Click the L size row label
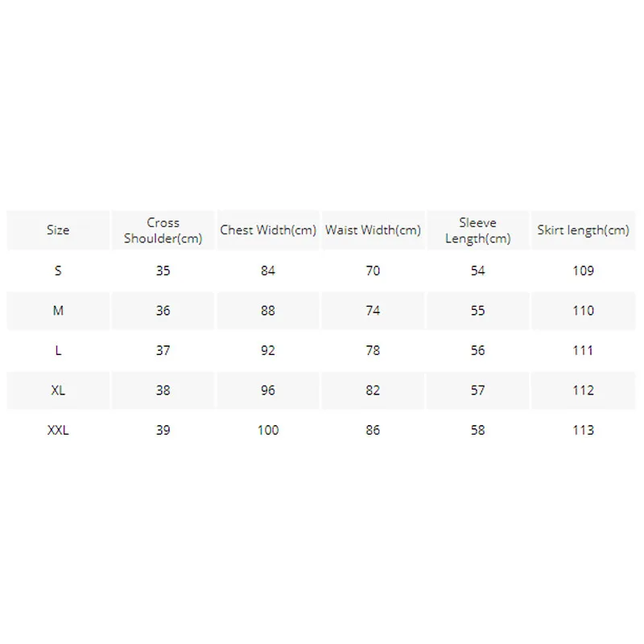Image resolution: width=644 pixels, height=644 pixels. [x=58, y=350]
